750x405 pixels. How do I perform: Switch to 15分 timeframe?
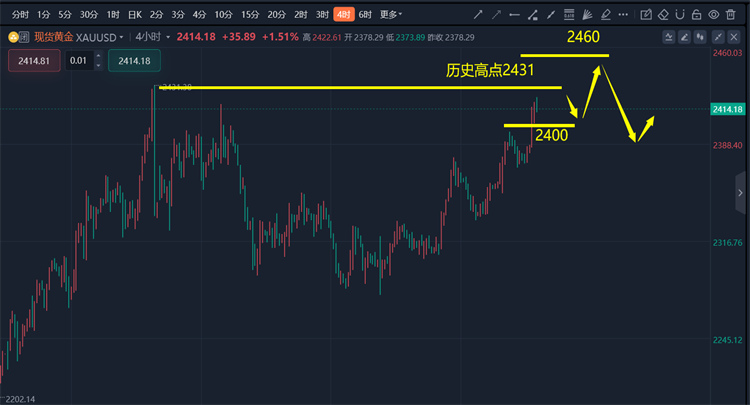coord(250,15)
